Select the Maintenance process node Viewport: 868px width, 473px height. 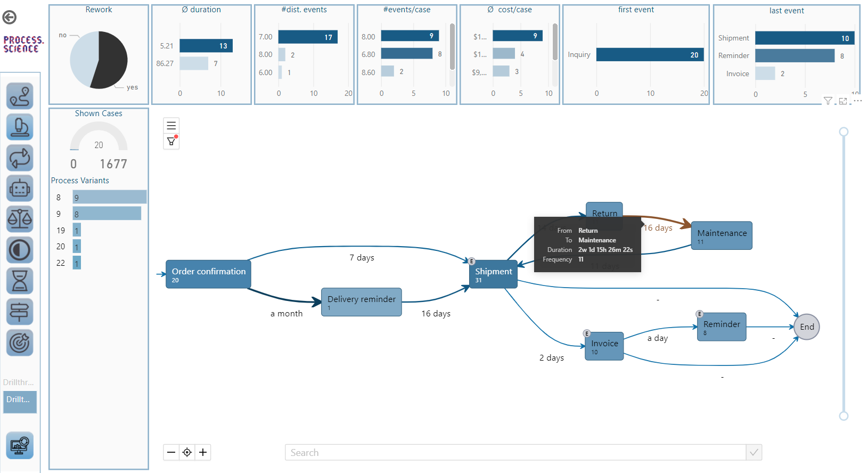[722, 235]
